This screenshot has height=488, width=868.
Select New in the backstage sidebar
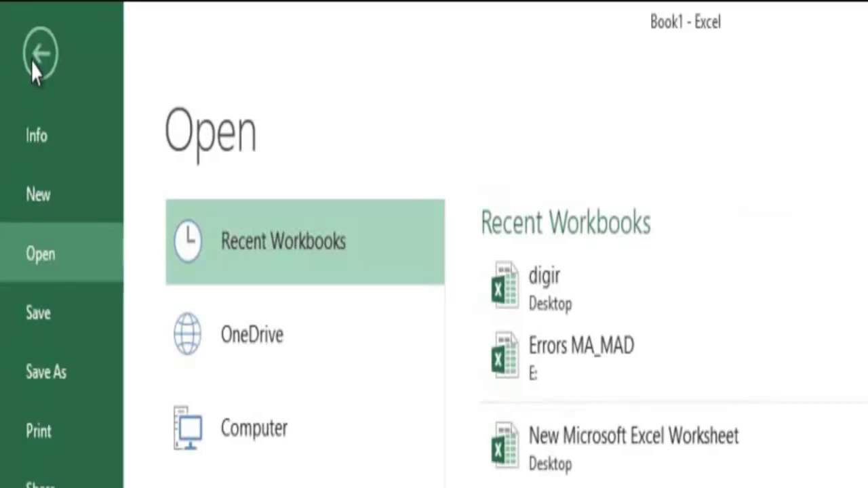(x=38, y=195)
